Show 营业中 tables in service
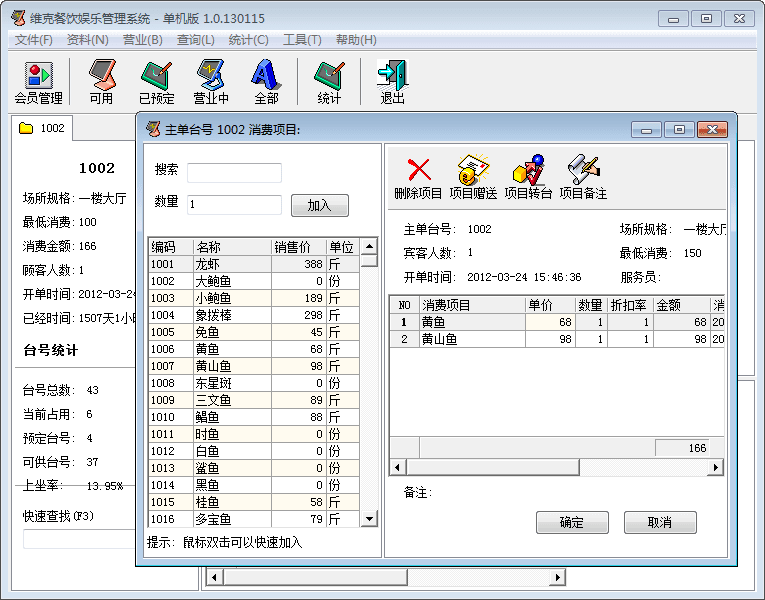The image size is (765, 600). (211, 82)
